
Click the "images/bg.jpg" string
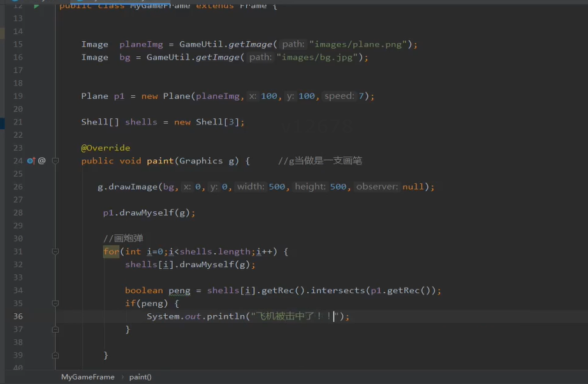(x=317, y=57)
